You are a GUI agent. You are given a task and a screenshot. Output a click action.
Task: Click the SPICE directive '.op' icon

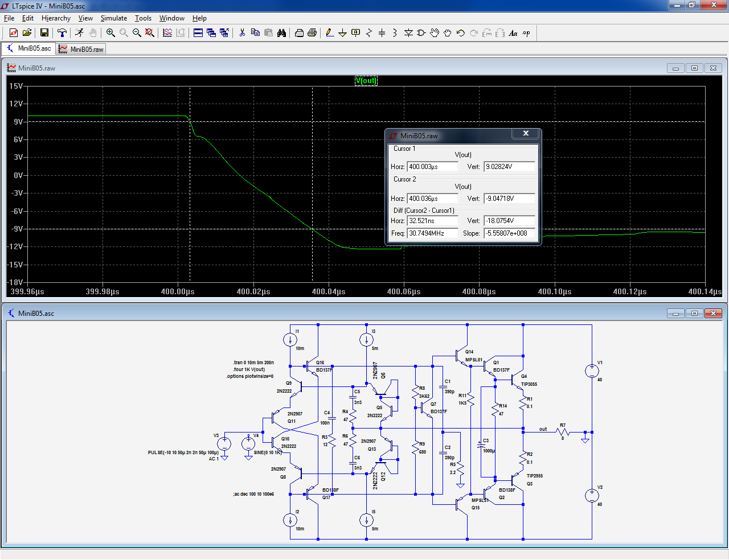click(x=526, y=33)
